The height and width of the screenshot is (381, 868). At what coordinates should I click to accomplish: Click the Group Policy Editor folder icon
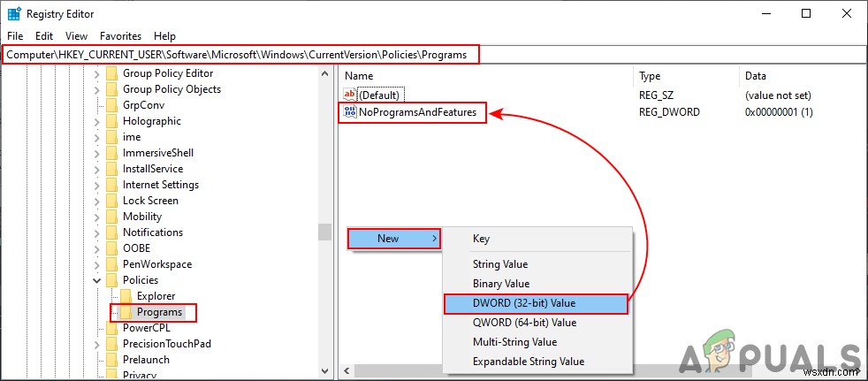click(112, 73)
